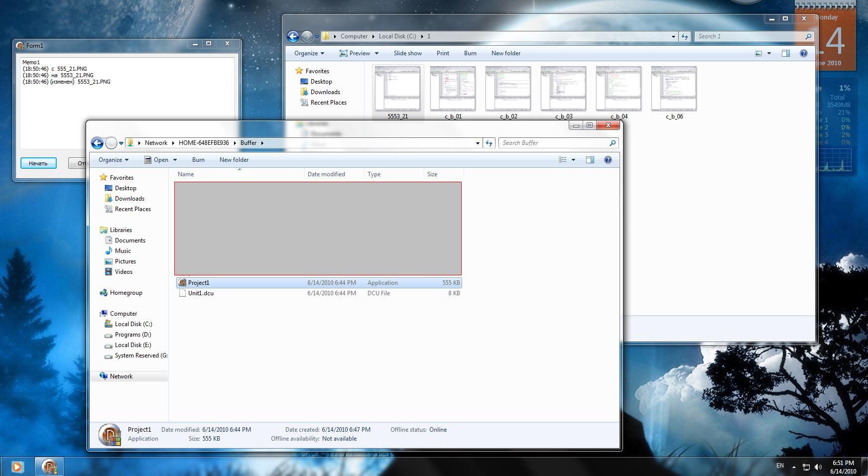Click New folder in Buffer toolbar
The image size is (868, 476).
[x=234, y=160]
